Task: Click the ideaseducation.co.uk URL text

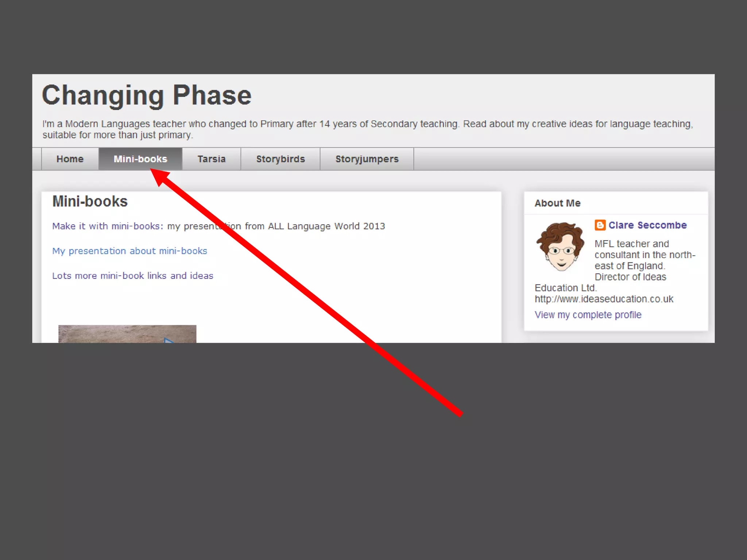Action: (x=604, y=299)
